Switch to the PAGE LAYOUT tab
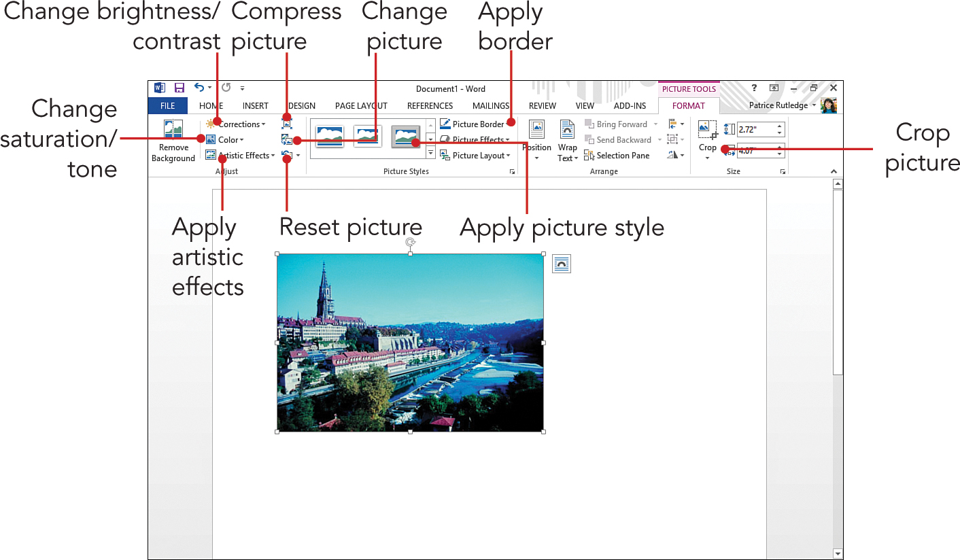 [361, 106]
